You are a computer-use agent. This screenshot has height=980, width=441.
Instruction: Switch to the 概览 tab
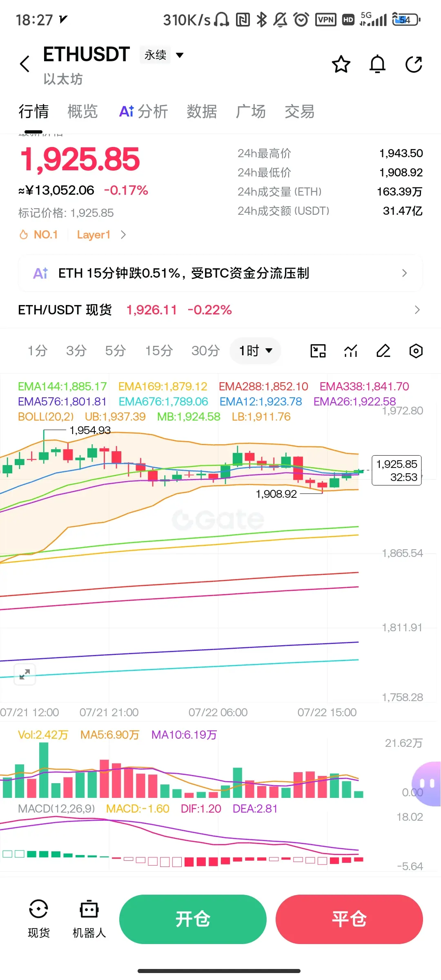pos(82,111)
